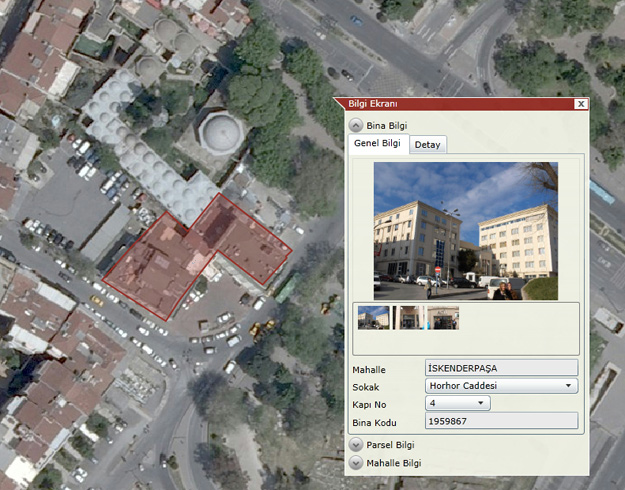Close the Bilgi Ekranı panel

(581, 104)
